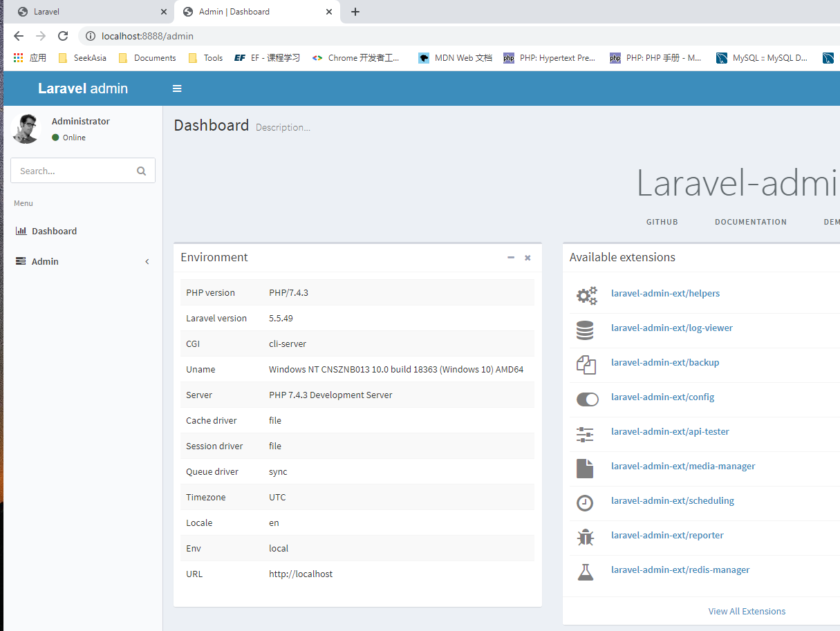This screenshot has height=631, width=840.
Task: Click the address bar URL localhost:8888/admin
Action: (147, 36)
